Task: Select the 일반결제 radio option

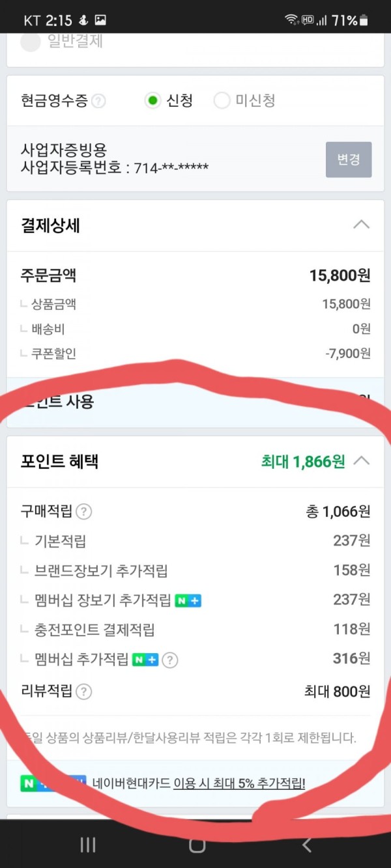Action: click(x=29, y=43)
